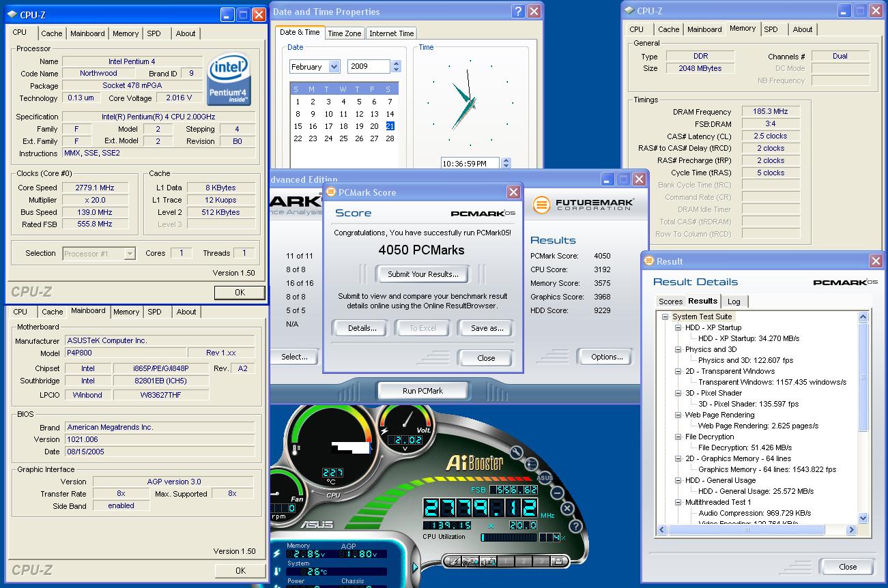
Task: Click the year field showing 2009
Action: pyautogui.click(x=369, y=67)
